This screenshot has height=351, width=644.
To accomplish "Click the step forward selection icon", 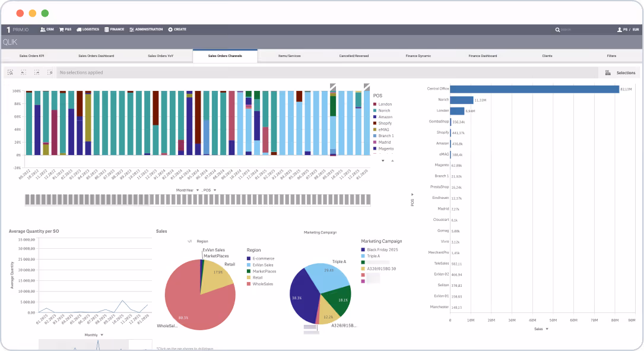I will click(37, 72).
